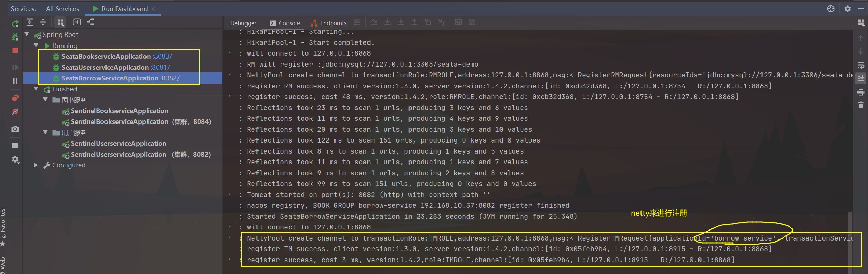Open the Group By options button
Viewport: 868px width, 274px height.
(x=60, y=22)
